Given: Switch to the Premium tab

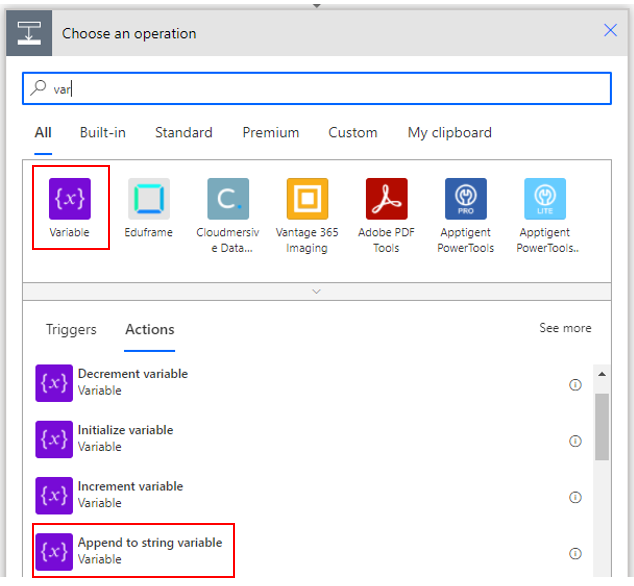Looking at the screenshot, I should point(271,133).
